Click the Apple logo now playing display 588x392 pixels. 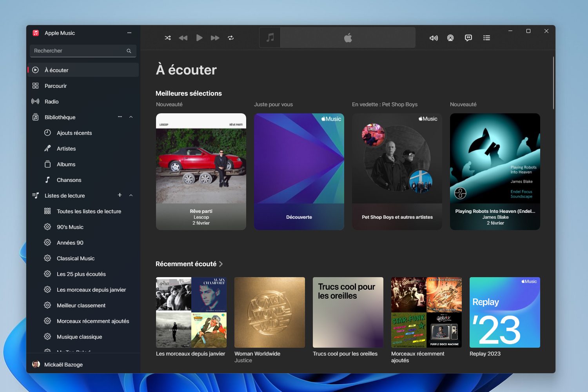point(348,38)
